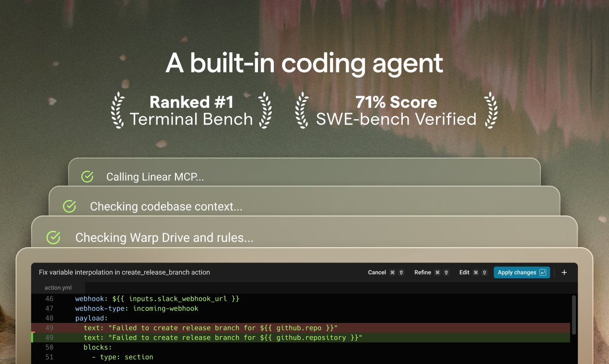This screenshot has height=364, width=609.
Task: Click line number 46 in the gutter
Action: (49, 299)
